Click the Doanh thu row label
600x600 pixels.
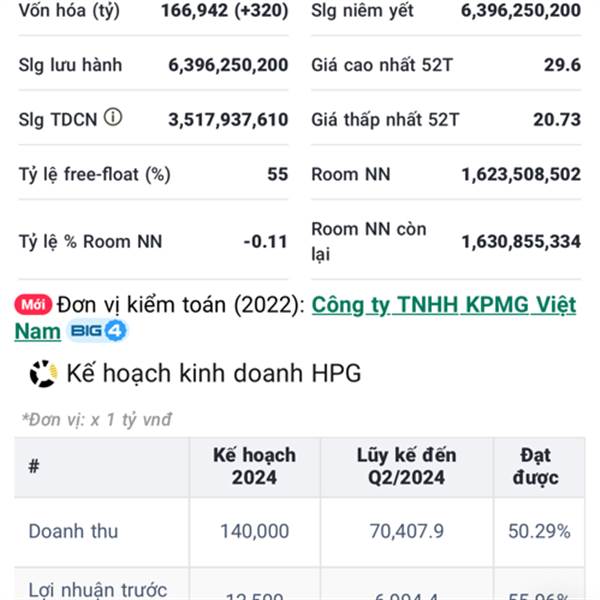point(73,531)
